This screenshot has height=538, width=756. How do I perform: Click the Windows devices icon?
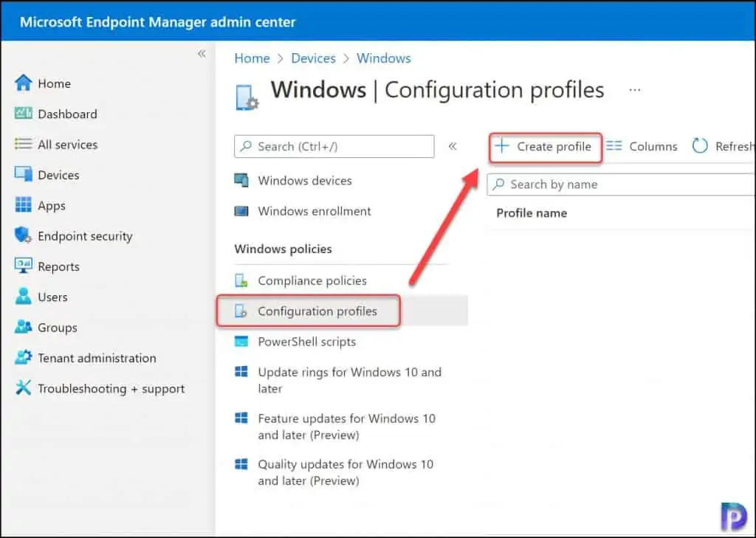pos(241,180)
